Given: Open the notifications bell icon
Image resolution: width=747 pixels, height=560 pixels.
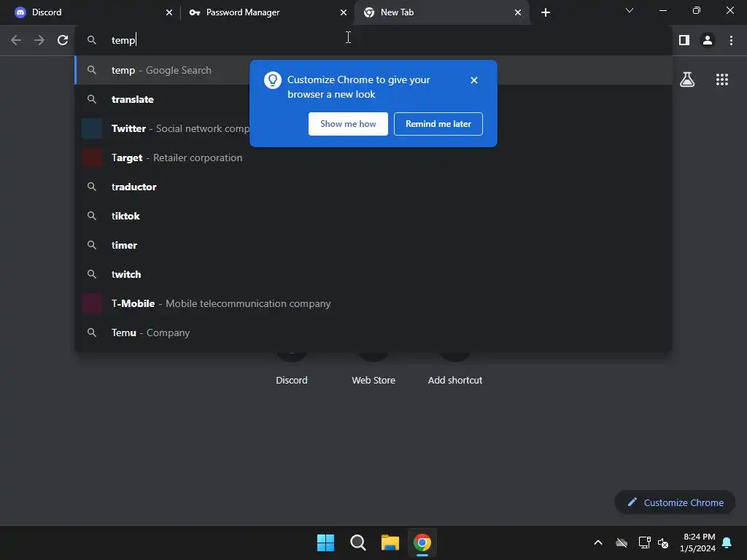Looking at the screenshot, I should (x=727, y=542).
